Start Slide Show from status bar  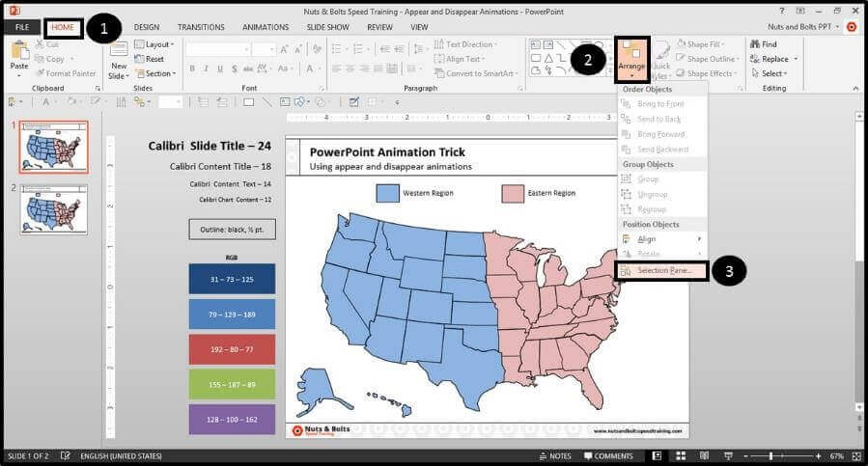click(x=729, y=456)
